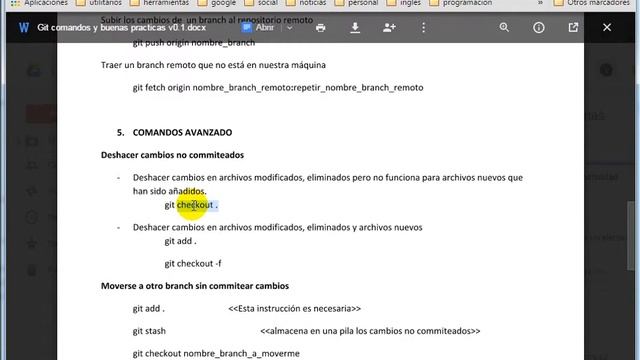Open the Otros marcadores folder
Viewport: 640px width, 360px height.
pyautogui.click(x=591, y=3)
